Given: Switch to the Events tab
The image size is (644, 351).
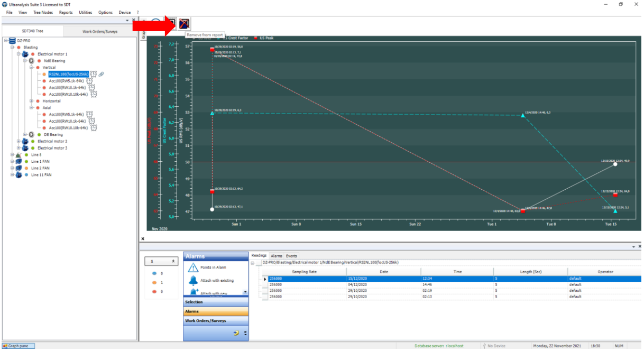Looking at the screenshot, I should point(291,256).
